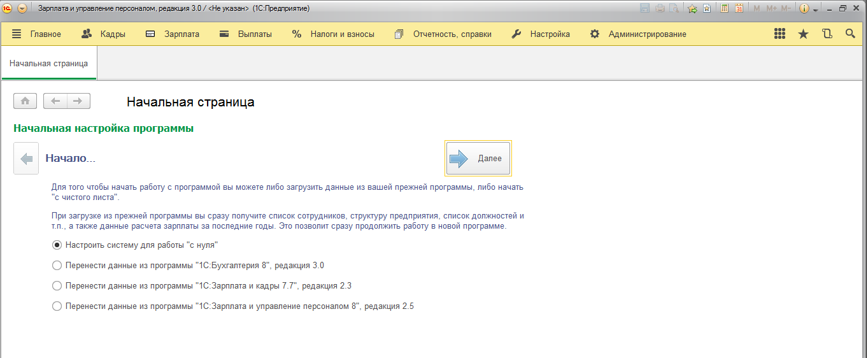Click the Print printer icon
The image size is (868, 358).
click(660, 9)
